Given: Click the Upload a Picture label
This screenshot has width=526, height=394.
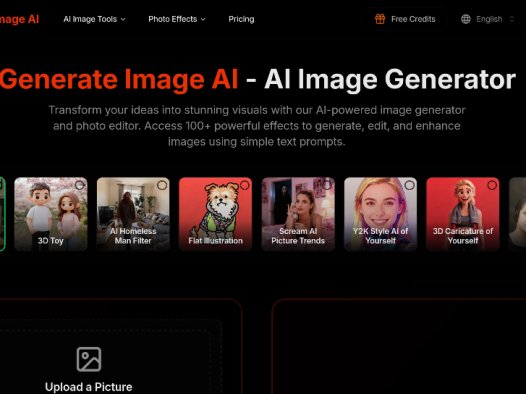Looking at the screenshot, I should tap(89, 387).
